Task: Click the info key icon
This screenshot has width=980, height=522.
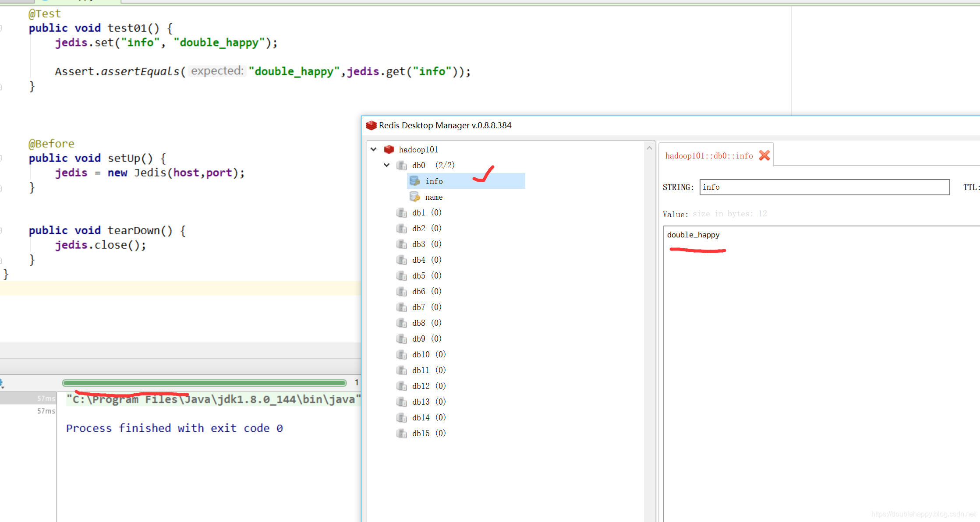Action: [x=414, y=181]
